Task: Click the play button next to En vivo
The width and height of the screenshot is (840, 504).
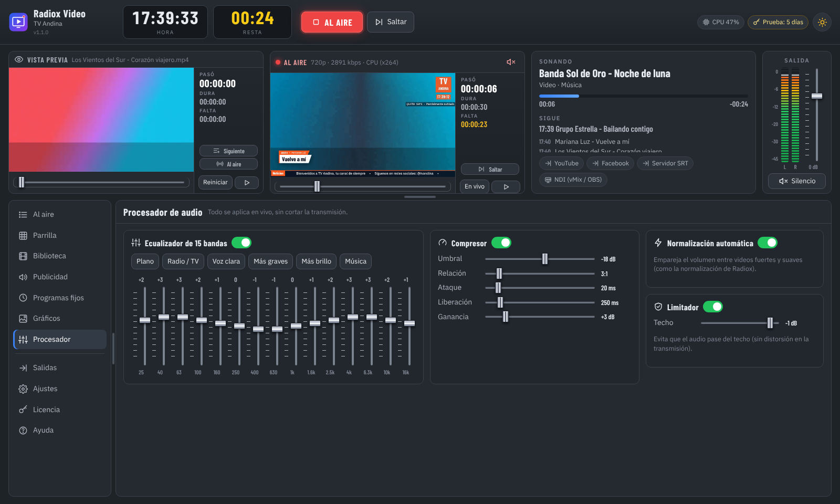Action: [506, 187]
